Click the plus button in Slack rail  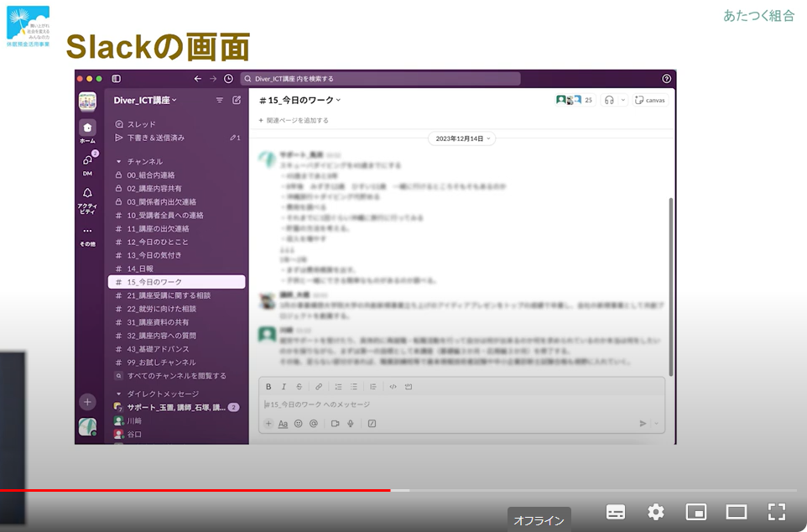click(87, 402)
